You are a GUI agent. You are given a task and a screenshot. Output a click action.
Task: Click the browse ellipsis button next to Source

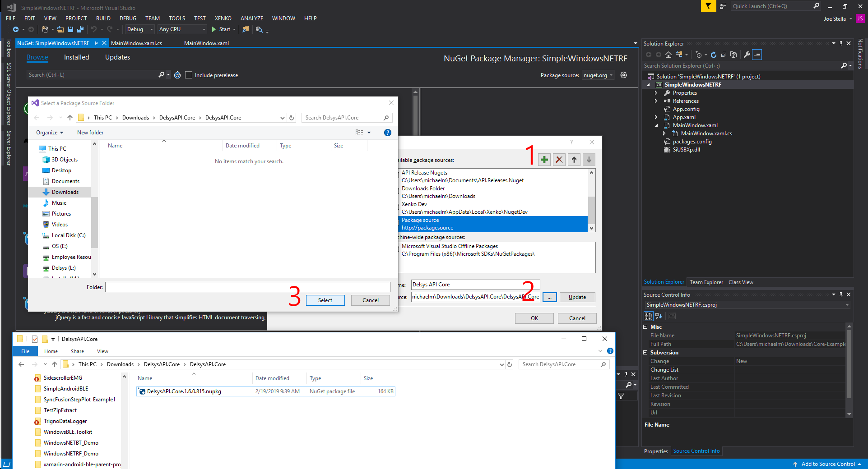coord(549,297)
